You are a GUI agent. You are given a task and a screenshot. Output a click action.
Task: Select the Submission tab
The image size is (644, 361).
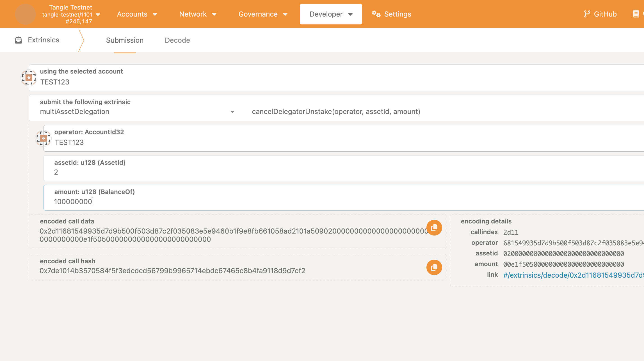click(x=125, y=40)
